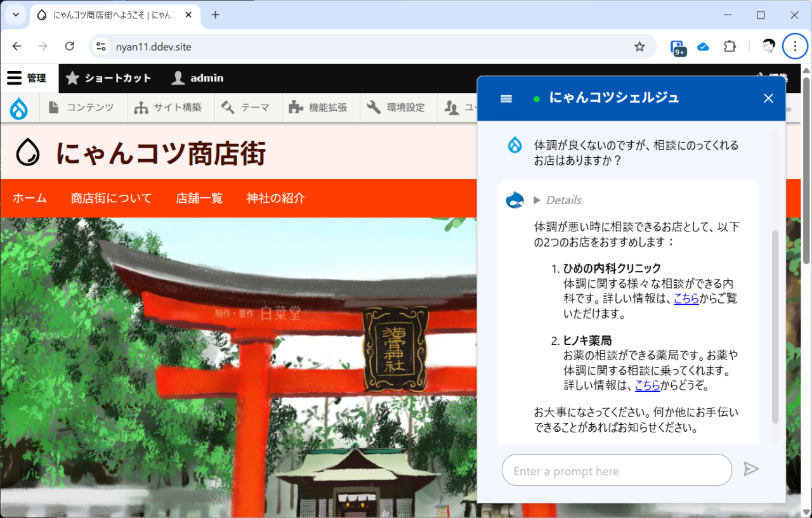Image resolution: width=812 pixels, height=518 pixels.
Task: Open the extension with 9+ badge
Action: pyautogui.click(x=678, y=48)
